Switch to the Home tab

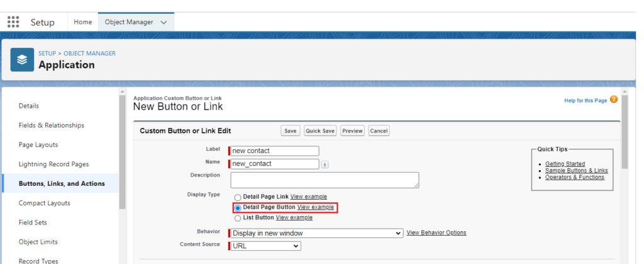83,22
